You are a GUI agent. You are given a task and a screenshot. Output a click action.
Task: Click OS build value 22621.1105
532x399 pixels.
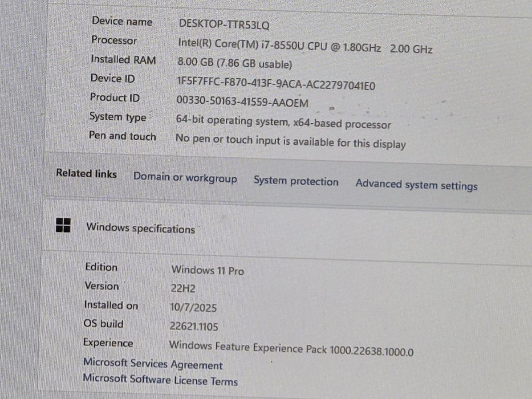(x=194, y=327)
